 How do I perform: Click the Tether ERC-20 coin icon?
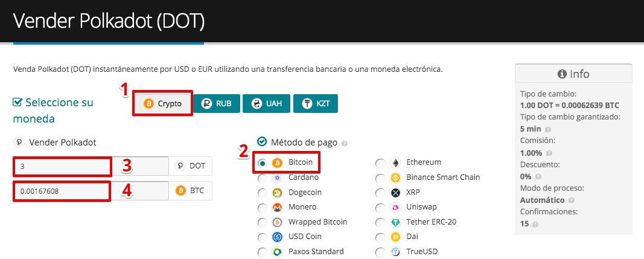click(395, 222)
